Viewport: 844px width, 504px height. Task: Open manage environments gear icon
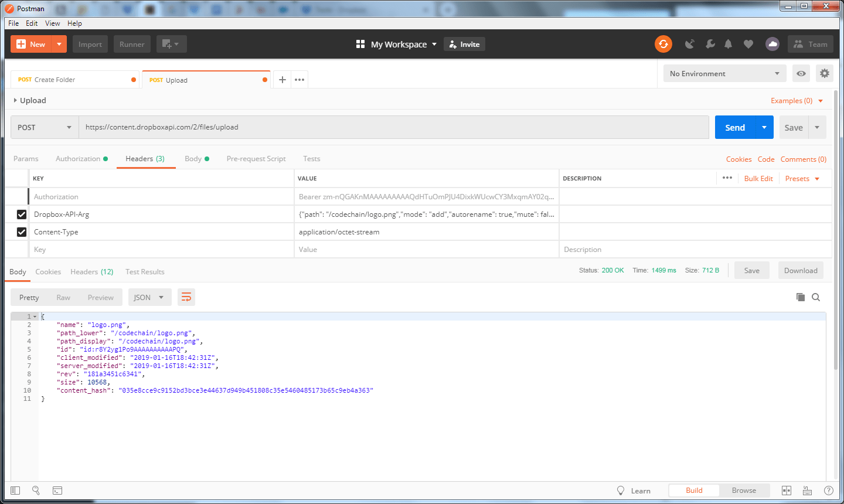coord(825,73)
